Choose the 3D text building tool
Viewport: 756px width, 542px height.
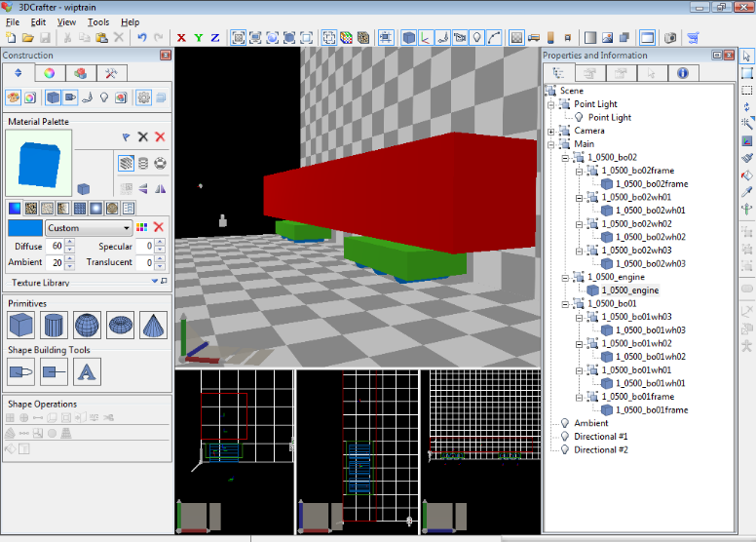pos(87,371)
